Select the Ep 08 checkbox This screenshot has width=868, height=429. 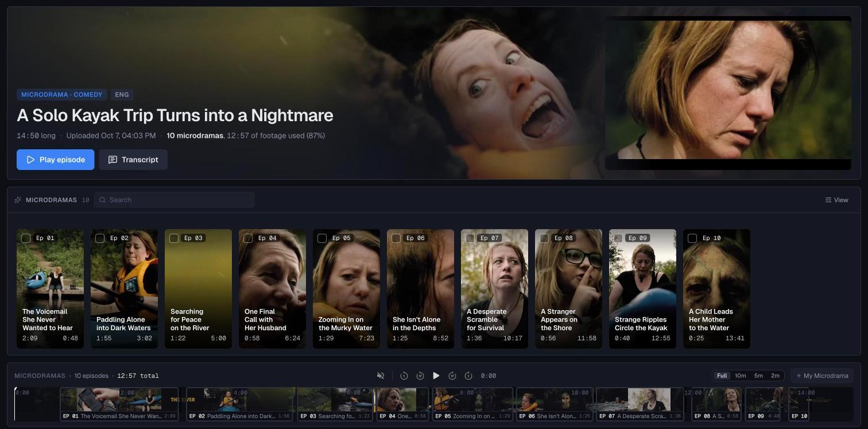pos(544,238)
